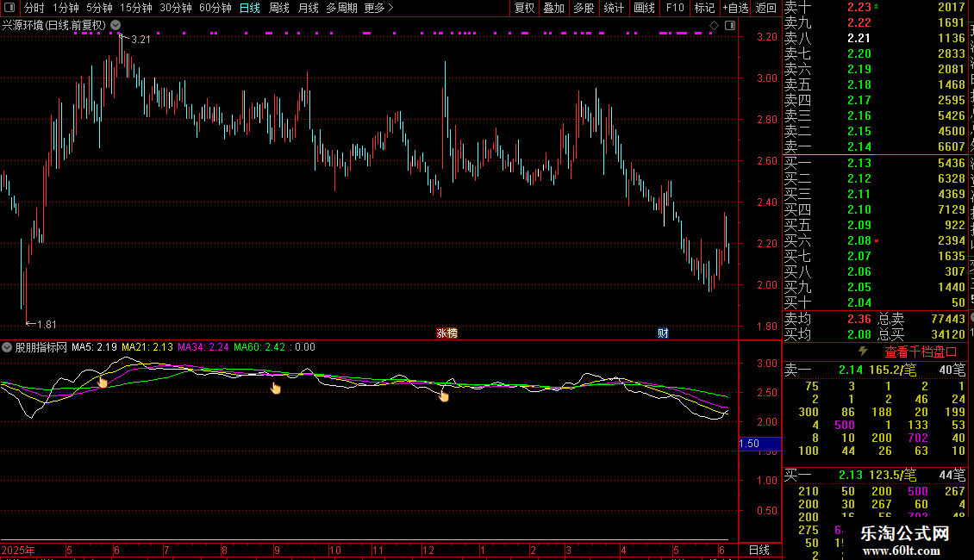Image resolution: width=974 pixels, height=560 pixels.
Task: Select the 1分钟 period tab
Action: (x=66, y=8)
